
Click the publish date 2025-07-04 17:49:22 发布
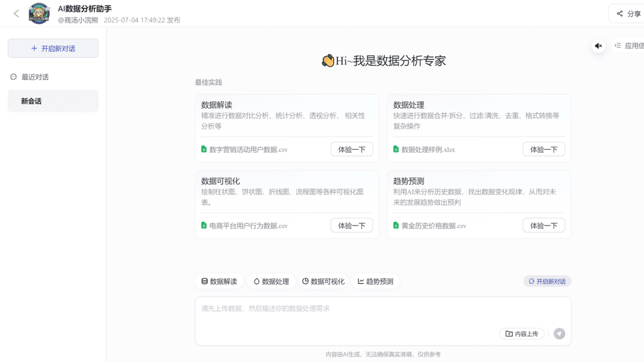[x=142, y=20]
